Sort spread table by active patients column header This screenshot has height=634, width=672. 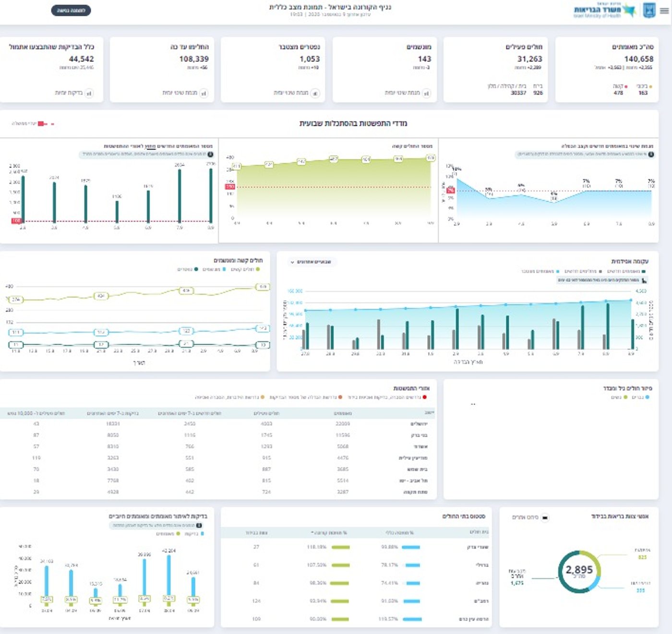[x=266, y=413]
